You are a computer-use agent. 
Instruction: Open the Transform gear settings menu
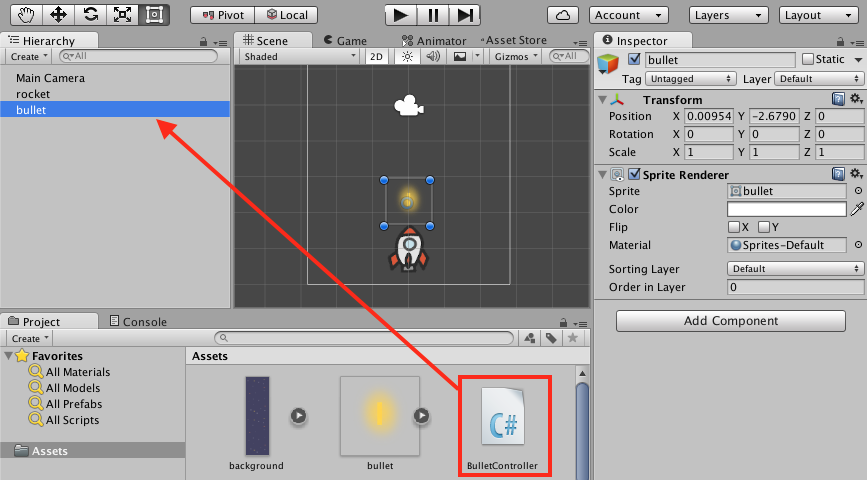pos(856,99)
